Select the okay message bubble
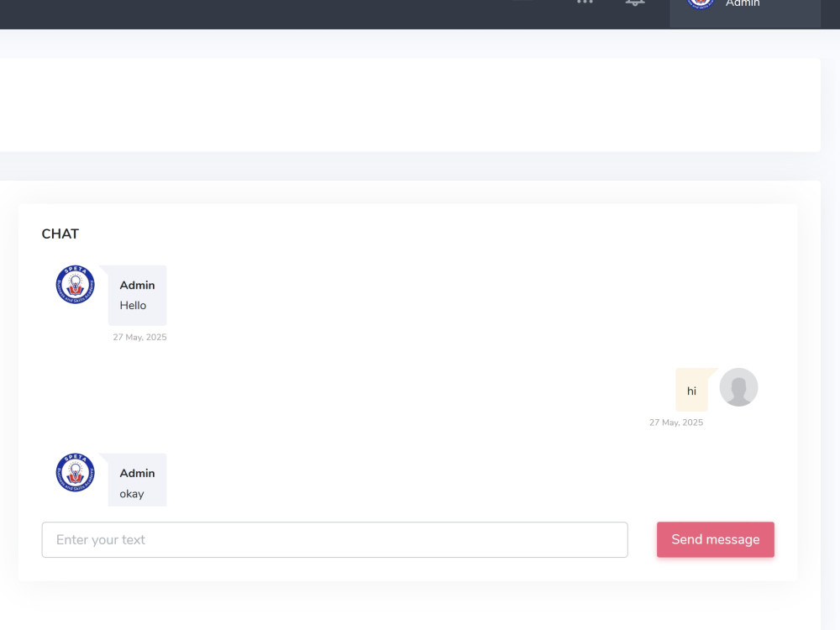 click(x=137, y=480)
